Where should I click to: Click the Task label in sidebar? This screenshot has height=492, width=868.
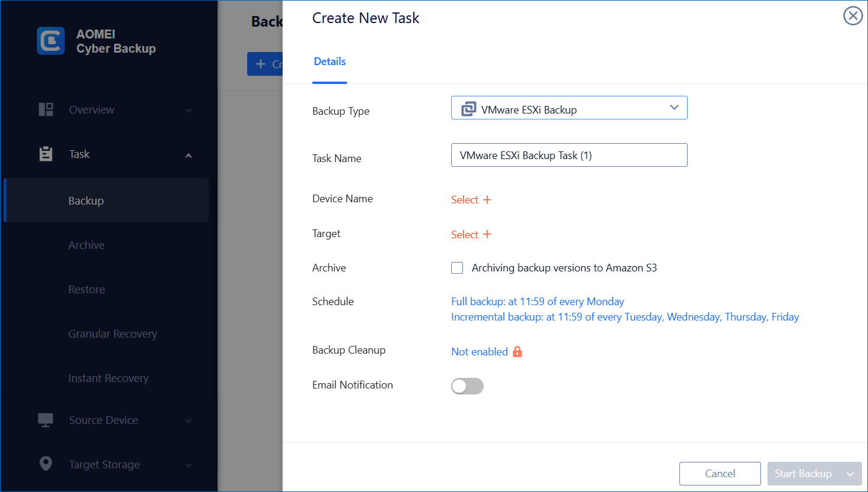click(x=79, y=154)
